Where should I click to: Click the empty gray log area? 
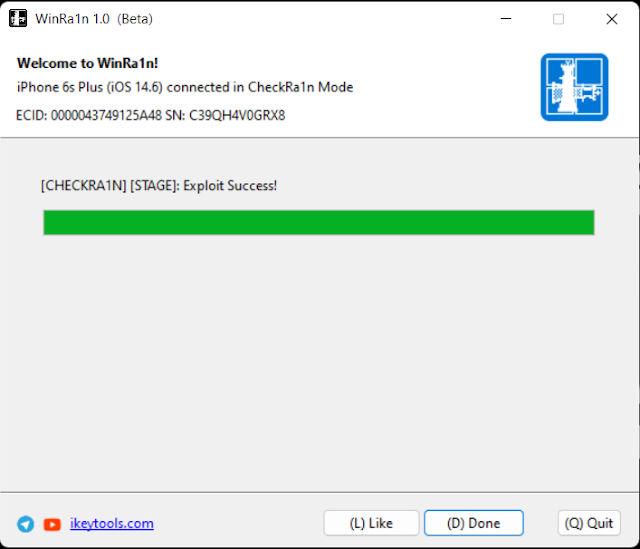pos(319,363)
